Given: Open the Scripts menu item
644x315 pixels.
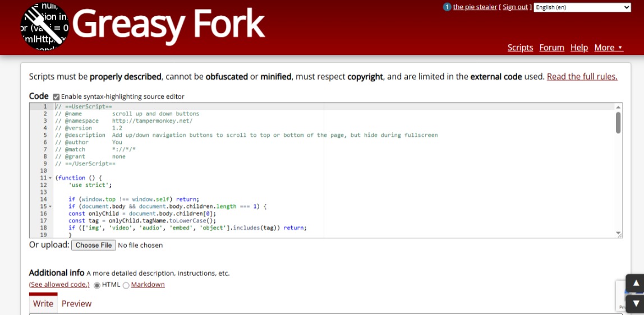Looking at the screenshot, I should (x=520, y=48).
